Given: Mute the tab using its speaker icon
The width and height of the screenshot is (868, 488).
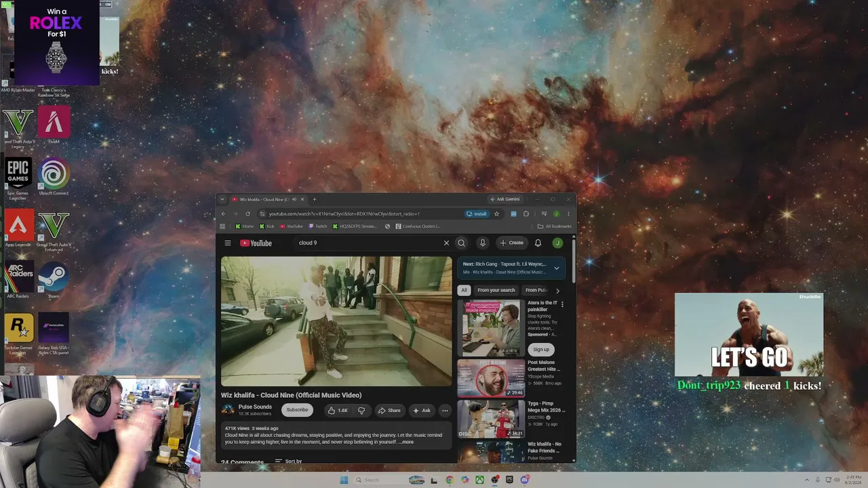Looking at the screenshot, I should (x=294, y=199).
